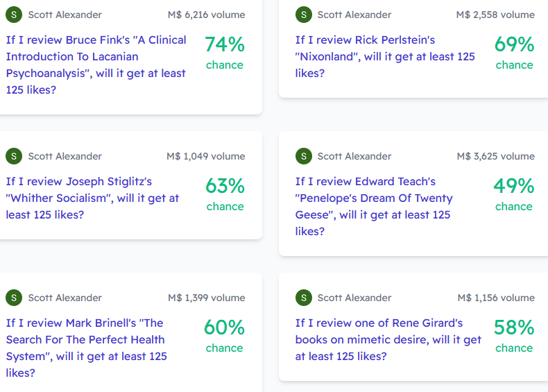The height and width of the screenshot is (392, 548).
Task: Open Penelope's Dream Of Twenty Geese question
Action: pyautogui.click(x=374, y=206)
